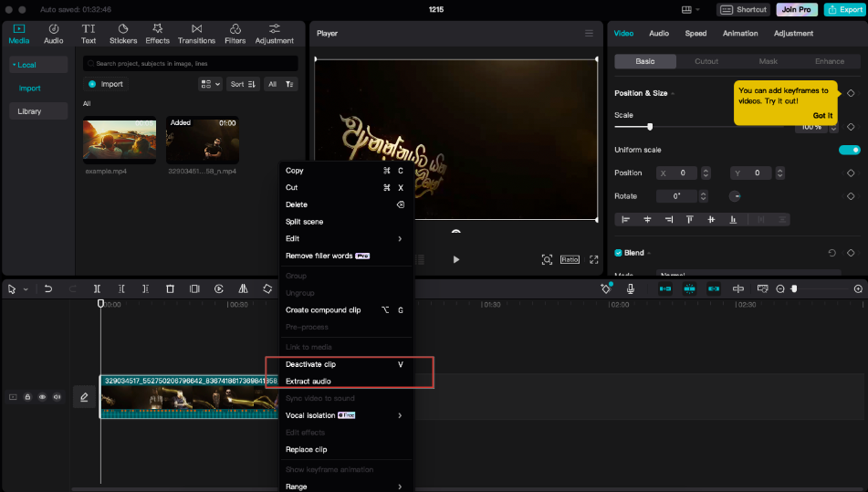Click the timeline zoom out icon

click(x=780, y=288)
